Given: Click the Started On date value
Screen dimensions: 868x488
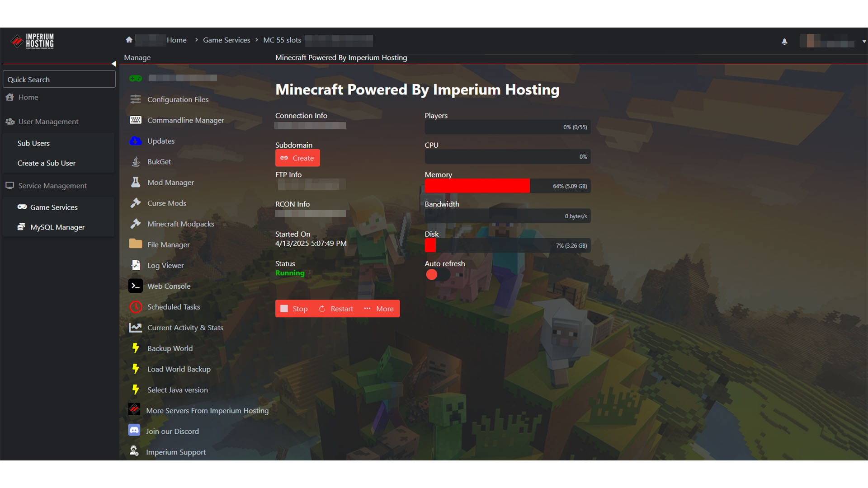Looking at the screenshot, I should (x=311, y=243).
